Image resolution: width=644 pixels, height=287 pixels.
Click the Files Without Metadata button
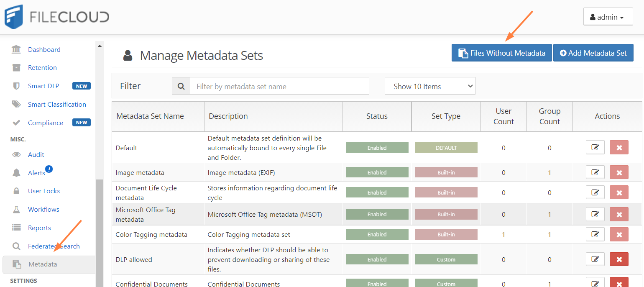[x=501, y=53]
